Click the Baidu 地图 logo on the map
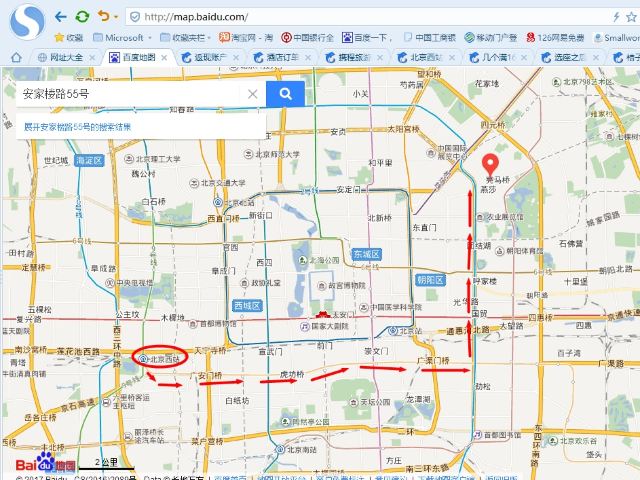This screenshot has width=640, height=480. tap(45, 463)
